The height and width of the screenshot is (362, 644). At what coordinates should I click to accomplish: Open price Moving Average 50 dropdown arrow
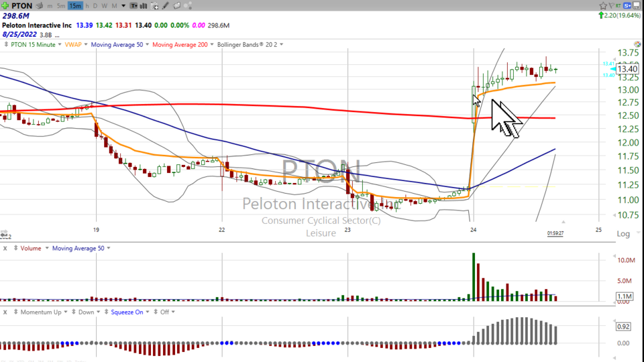tap(147, 44)
